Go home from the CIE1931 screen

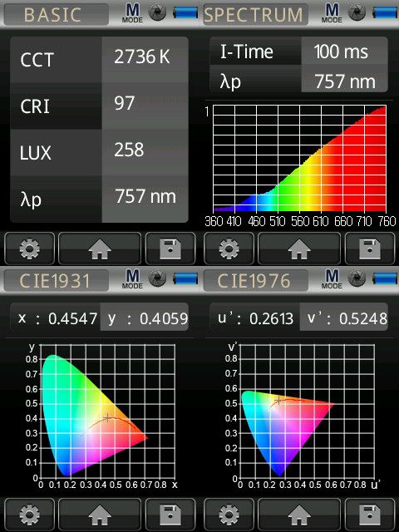100,515
